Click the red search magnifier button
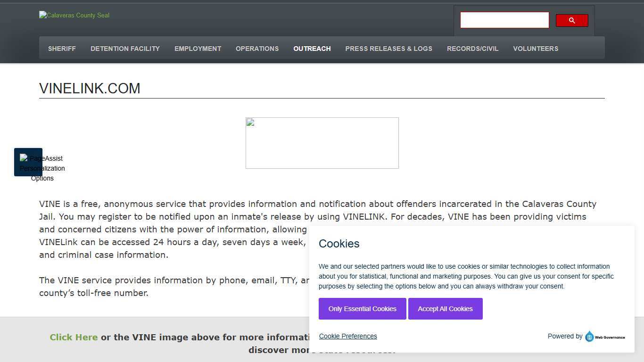This screenshot has height=362, width=644. (x=571, y=20)
